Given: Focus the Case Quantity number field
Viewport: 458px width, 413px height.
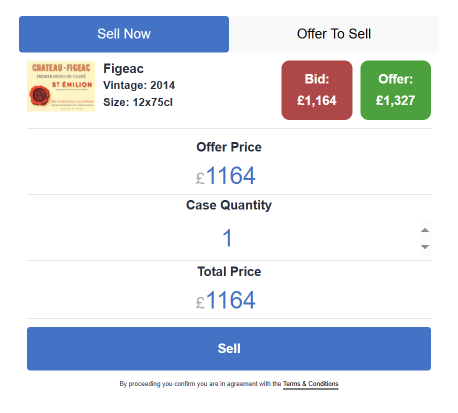Looking at the screenshot, I should coord(223,238).
